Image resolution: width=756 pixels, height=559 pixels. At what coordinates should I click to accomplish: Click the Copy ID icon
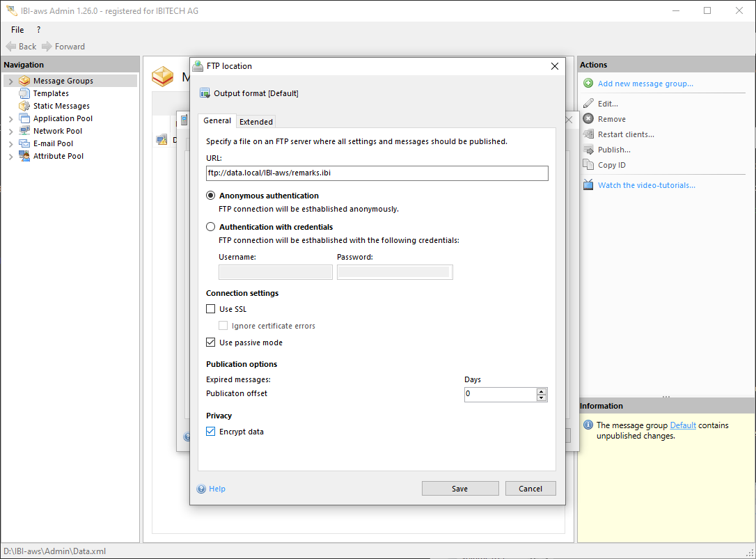(588, 165)
